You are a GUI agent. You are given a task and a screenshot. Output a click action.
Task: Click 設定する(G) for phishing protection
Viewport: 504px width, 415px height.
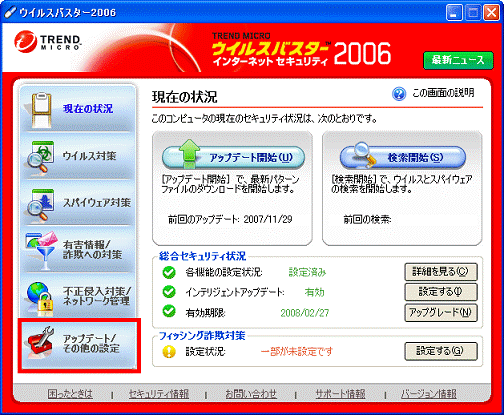point(441,351)
